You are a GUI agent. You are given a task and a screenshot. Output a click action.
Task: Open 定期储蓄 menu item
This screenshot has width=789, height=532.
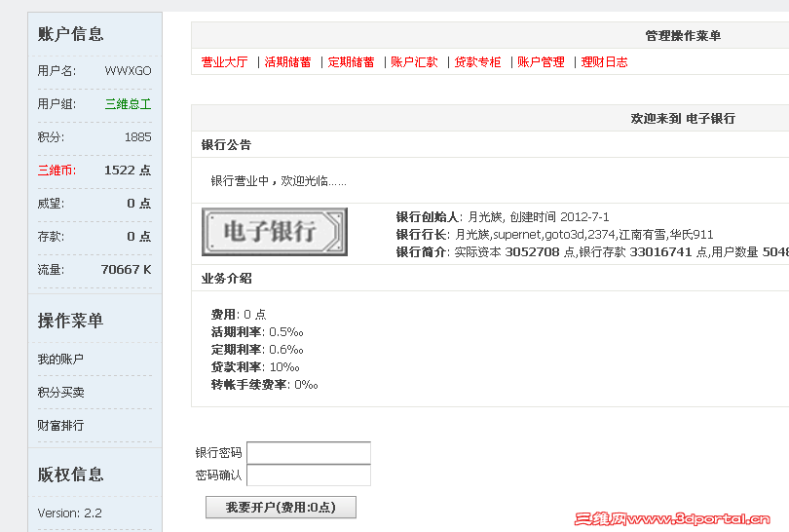coord(352,62)
